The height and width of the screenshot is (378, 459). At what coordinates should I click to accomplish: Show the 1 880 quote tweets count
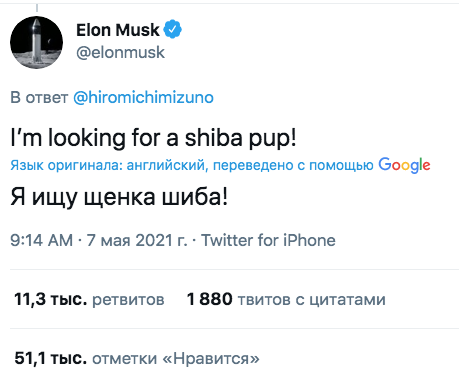click(x=209, y=299)
